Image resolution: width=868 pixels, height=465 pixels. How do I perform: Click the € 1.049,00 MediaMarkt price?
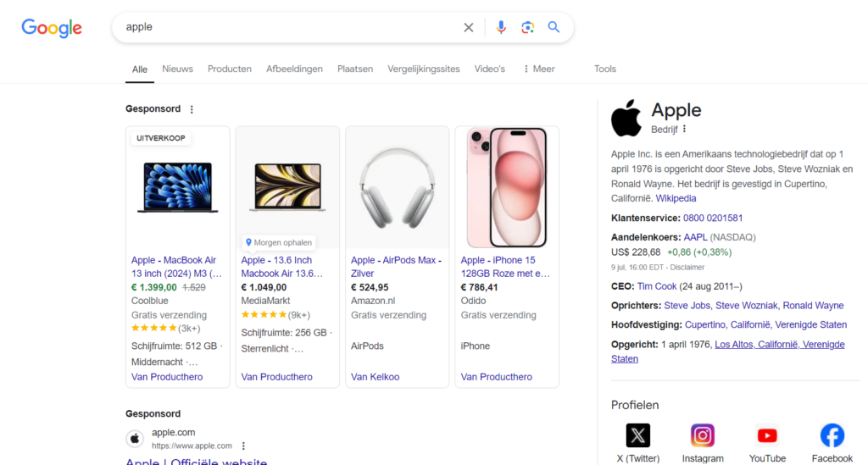pos(264,287)
